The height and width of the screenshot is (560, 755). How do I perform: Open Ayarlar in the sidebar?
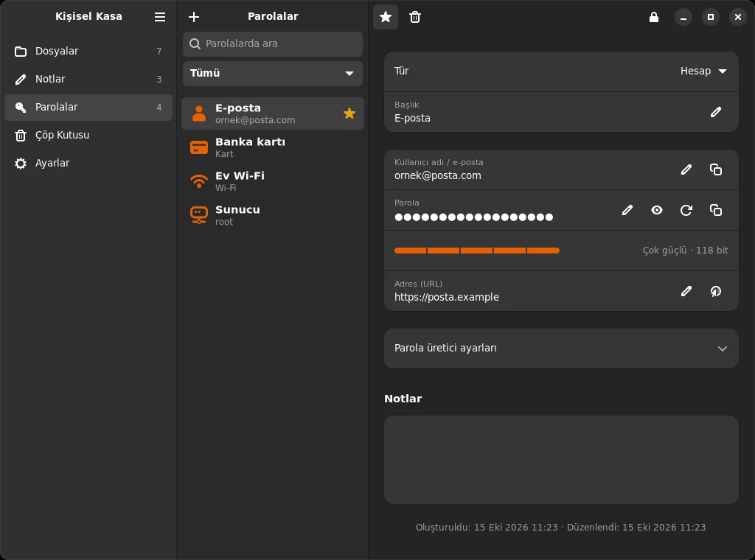click(x=88, y=163)
